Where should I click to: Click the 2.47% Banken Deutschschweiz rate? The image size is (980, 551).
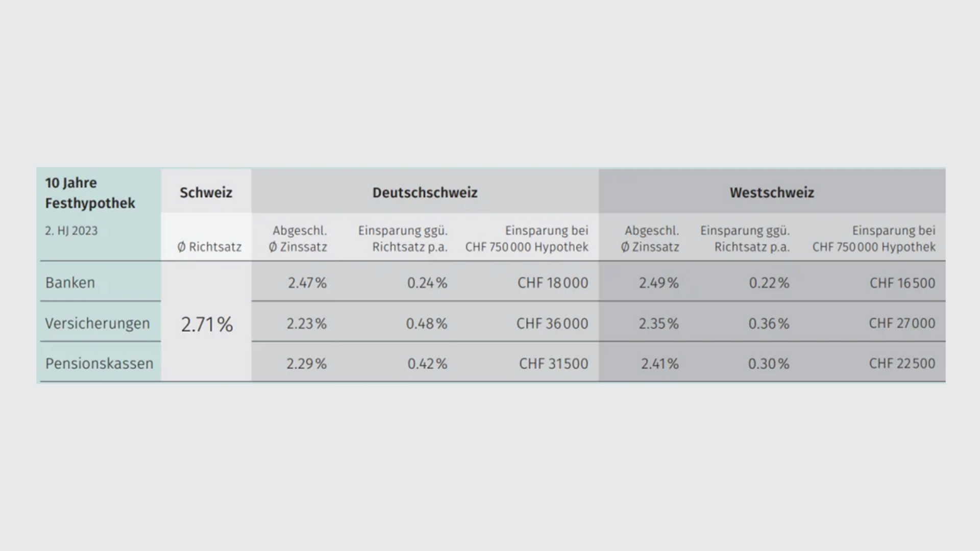pyautogui.click(x=307, y=283)
